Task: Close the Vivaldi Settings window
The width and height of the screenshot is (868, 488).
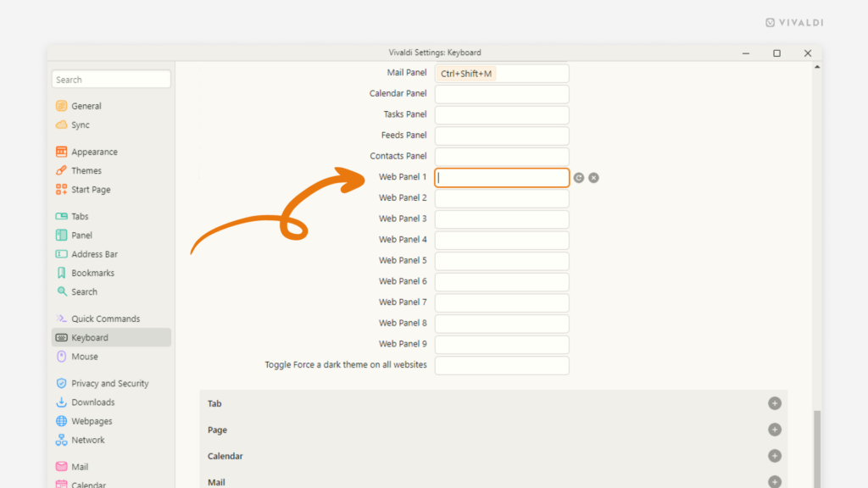Action: coord(808,53)
